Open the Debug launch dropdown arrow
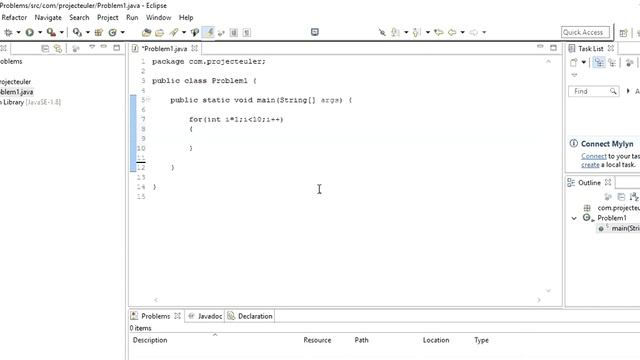Screen dimensions: 640x360 point(18,32)
